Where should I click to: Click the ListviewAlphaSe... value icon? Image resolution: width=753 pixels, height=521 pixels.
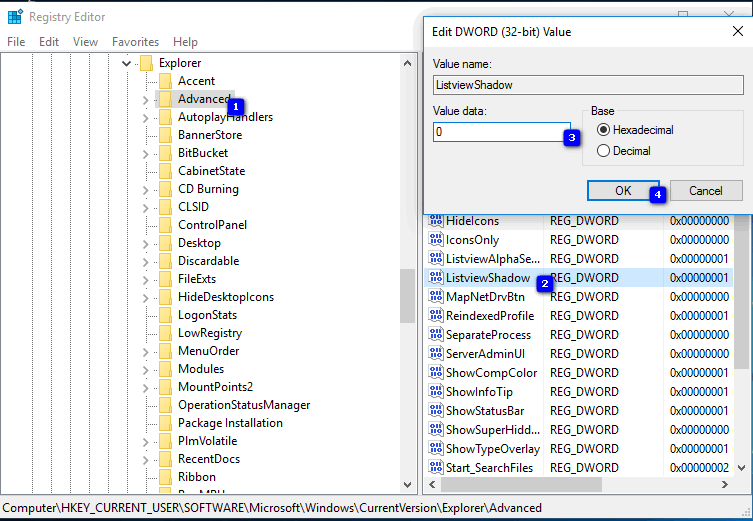(436, 258)
